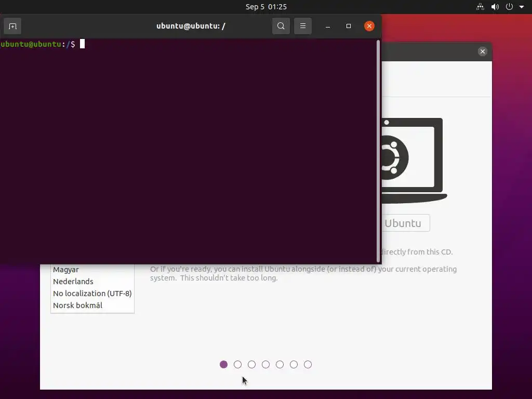This screenshot has width=532, height=399.
Task: Click the last installer progress dot
Action: (308, 364)
